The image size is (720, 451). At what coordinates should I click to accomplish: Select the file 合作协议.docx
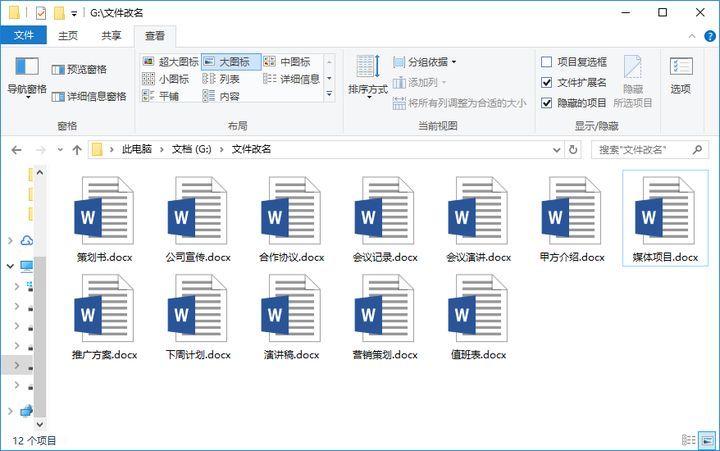(291, 219)
